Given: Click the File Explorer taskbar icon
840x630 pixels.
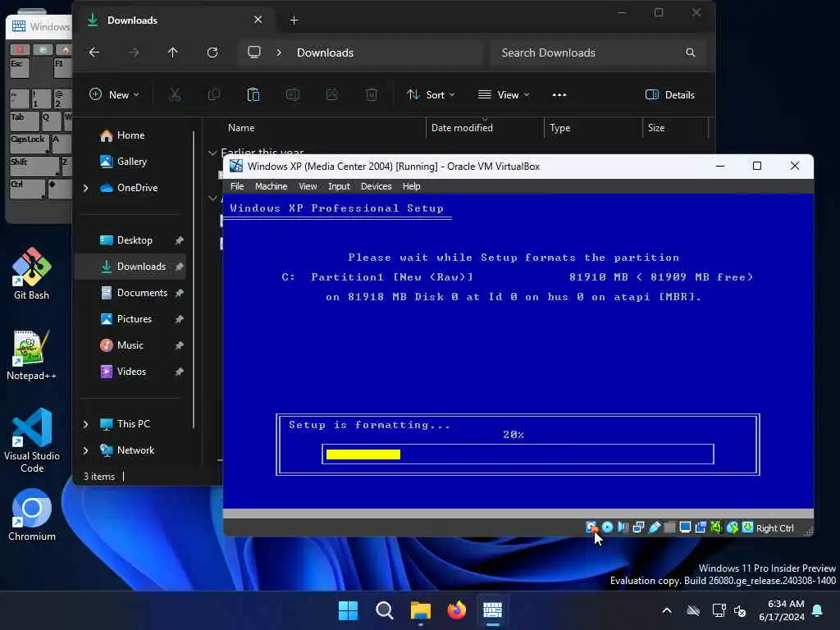Looking at the screenshot, I should click(x=421, y=609).
